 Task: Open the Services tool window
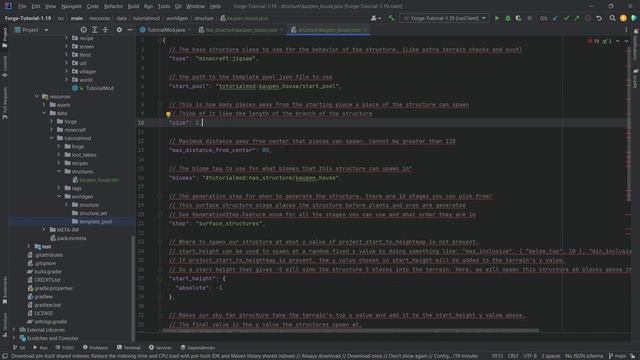click(x=160, y=348)
